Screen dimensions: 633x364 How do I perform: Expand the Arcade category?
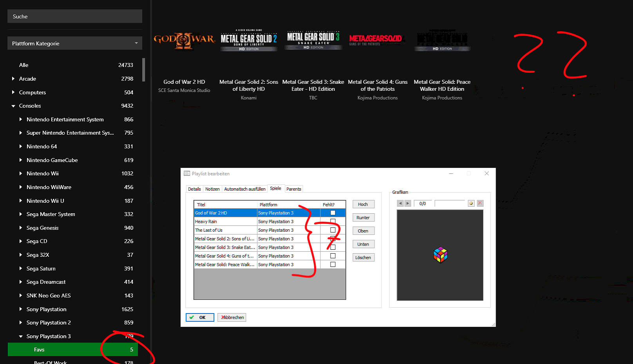pos(13,79)
